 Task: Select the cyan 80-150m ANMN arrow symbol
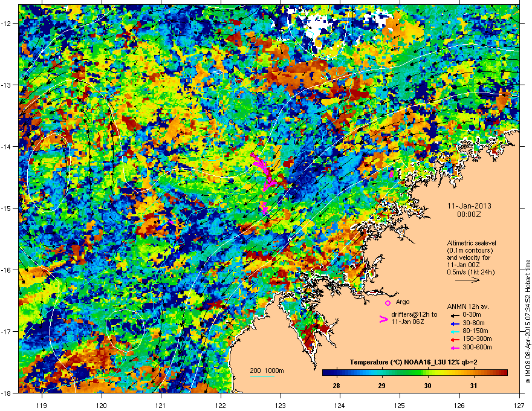454,331
